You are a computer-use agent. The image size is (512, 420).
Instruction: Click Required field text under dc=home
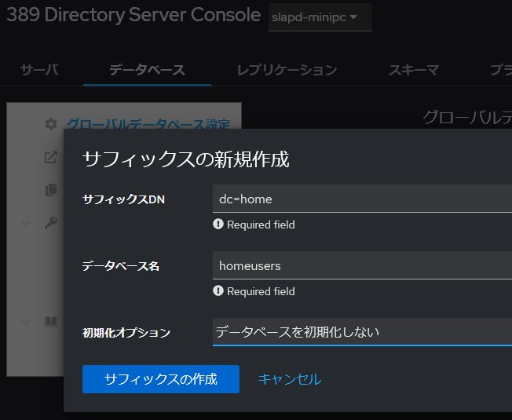[261, 225]
